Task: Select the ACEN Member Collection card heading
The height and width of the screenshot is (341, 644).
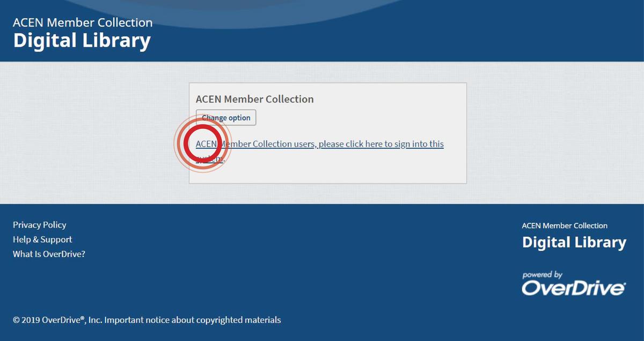Action: [254, 99]
